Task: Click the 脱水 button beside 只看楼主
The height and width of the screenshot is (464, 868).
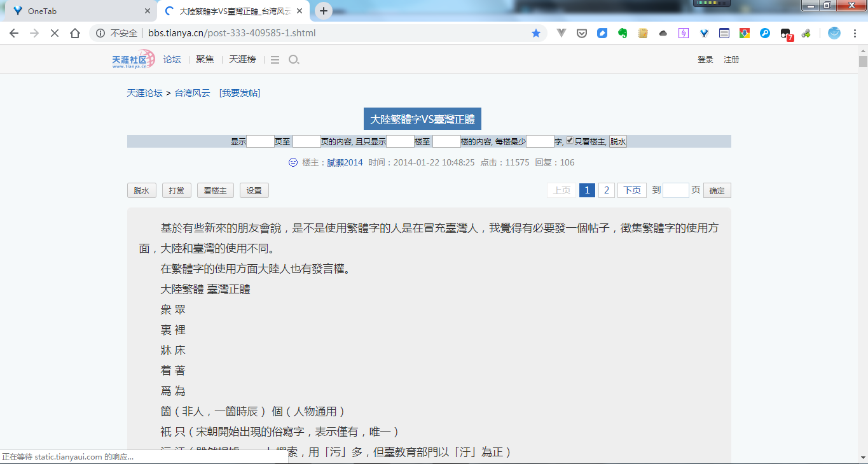Action: (618, 141)
